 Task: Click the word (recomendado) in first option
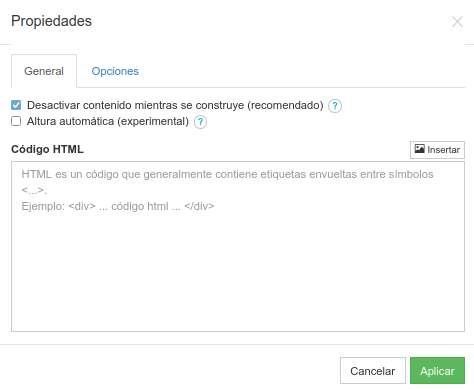285,105
